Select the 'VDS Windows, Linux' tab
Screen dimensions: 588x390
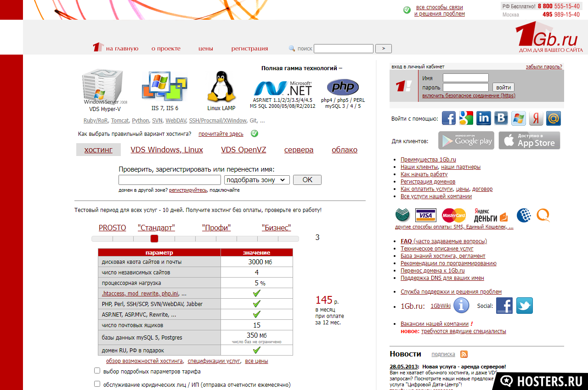point(167,150)
